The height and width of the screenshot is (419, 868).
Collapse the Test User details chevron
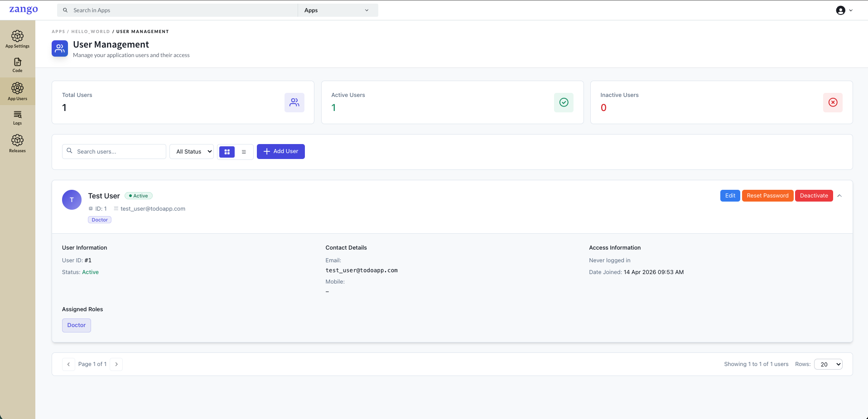pos(839,196)
